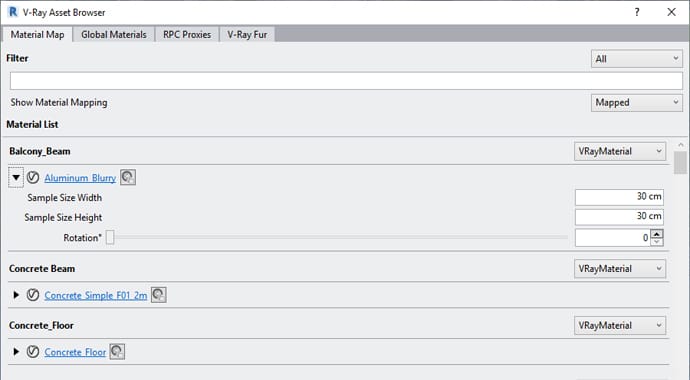
Task: Click the Filter search text field
Action: point(346,81)
